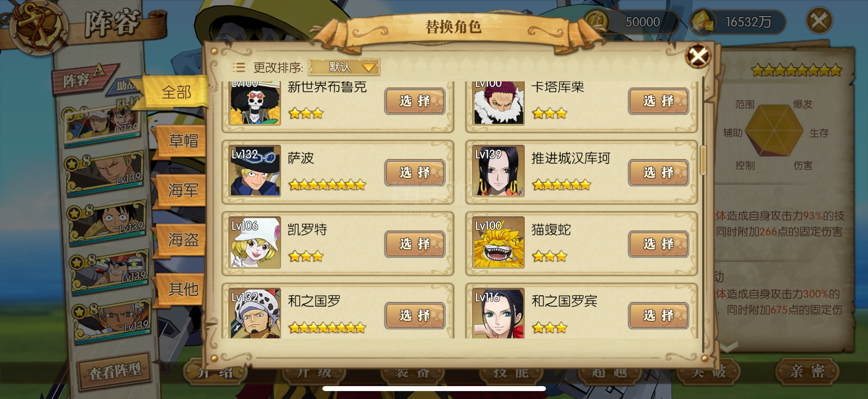
Task: Switch to the 全部 filter tab
Action: pos(176,92)
